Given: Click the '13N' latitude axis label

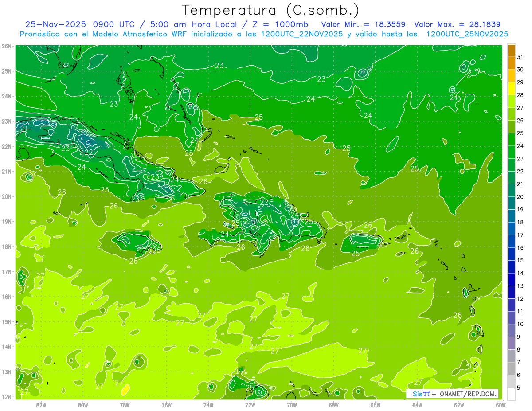Looking at the screenshot, I should (7, 372).
